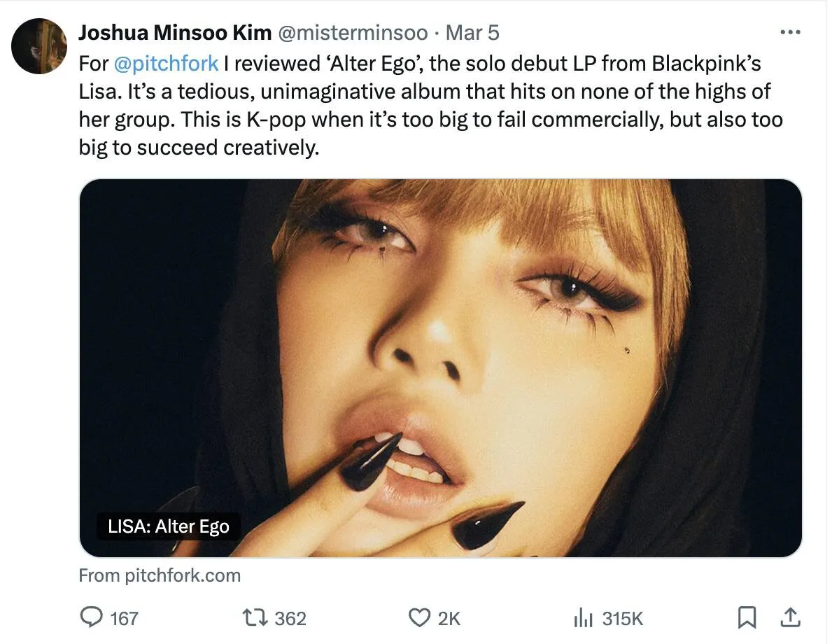Click the From pitchfork.com source link
The image size is (839, 644).
point(160,575)
